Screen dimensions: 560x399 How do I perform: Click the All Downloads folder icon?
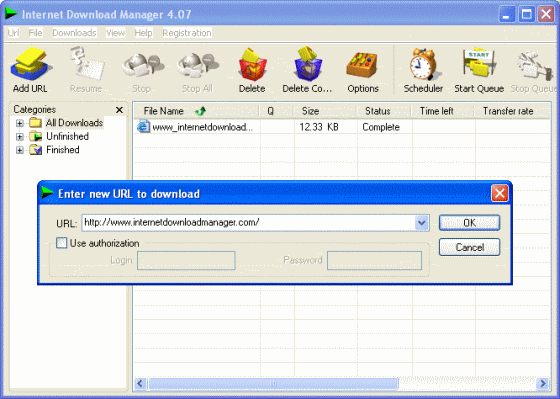35,123
